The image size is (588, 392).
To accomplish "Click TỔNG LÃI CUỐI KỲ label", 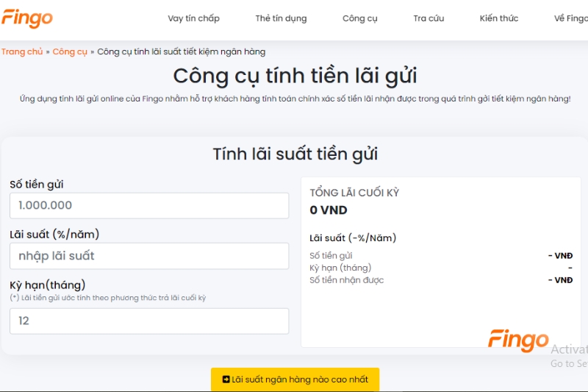I will tap(354, 193).
